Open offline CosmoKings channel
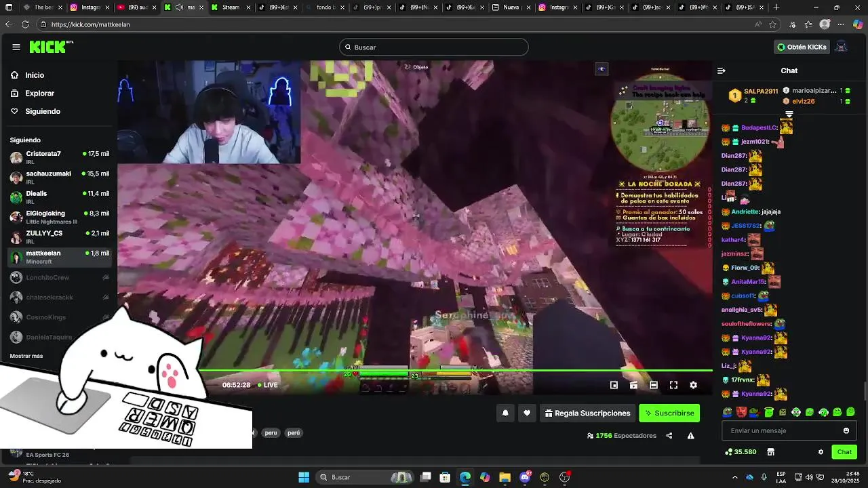This screenshot has height=488, width=868. [60, 317]
